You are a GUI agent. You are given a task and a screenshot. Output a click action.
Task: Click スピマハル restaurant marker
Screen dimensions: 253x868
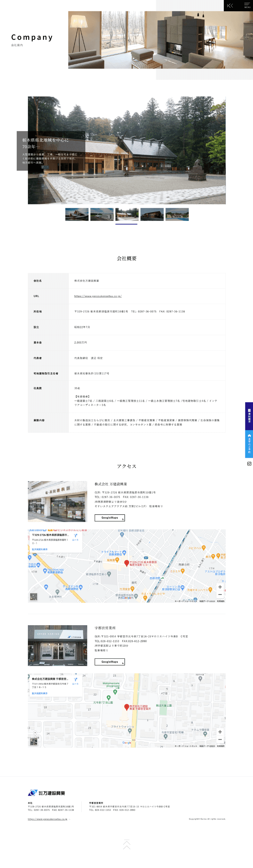pyautogui.click(x=204, y=548)
